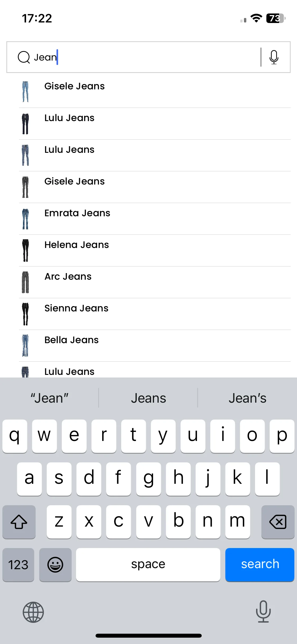Choose the "Jean's" autocomplete suggestion

click(247, 398)
